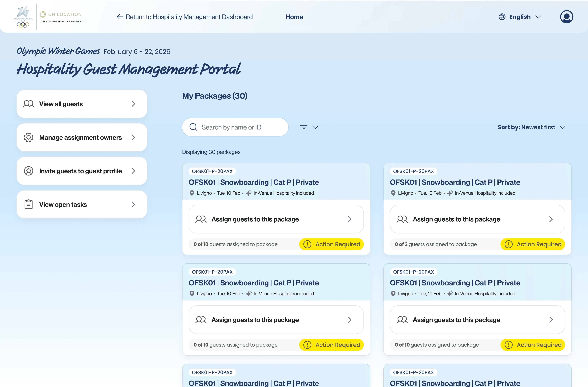This screenshot has width=588, height=387.
Task: Click the chevron beside Newest first
Action: click(x=563, y=127)
